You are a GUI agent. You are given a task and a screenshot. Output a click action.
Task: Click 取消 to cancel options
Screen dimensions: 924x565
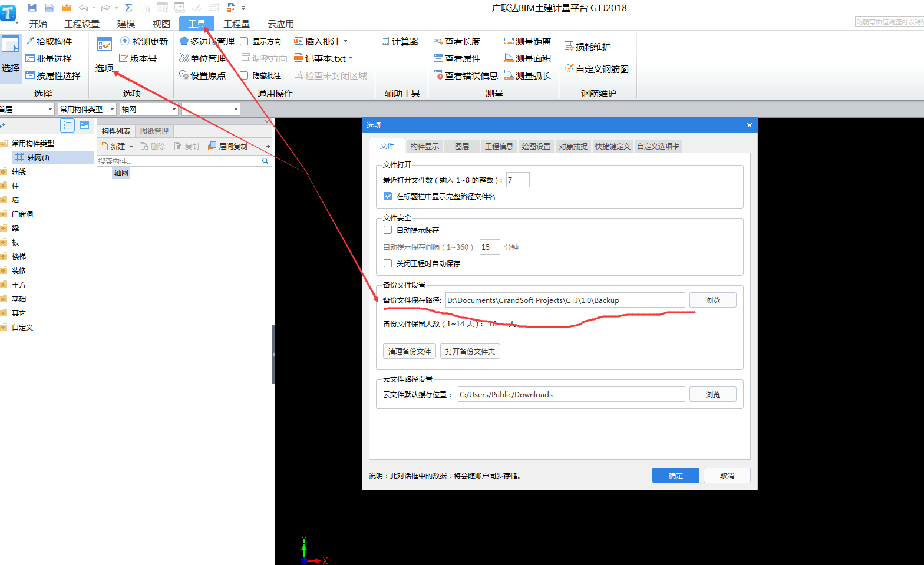(727, 475)
